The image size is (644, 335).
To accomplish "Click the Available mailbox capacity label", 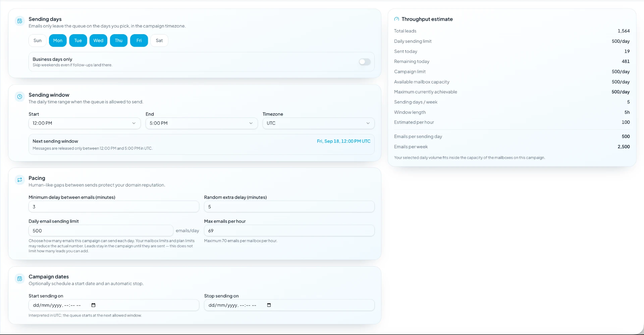I will click(x=422, y=82).
